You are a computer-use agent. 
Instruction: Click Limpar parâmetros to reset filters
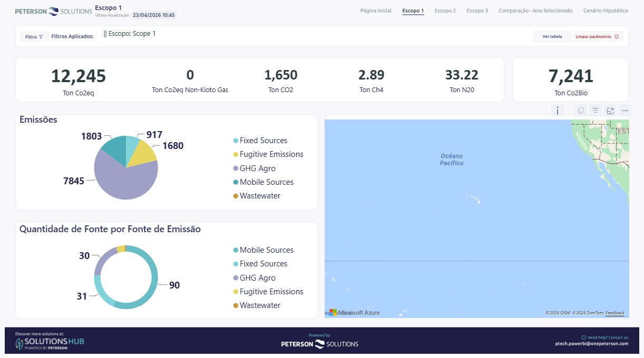click(599, 37)
